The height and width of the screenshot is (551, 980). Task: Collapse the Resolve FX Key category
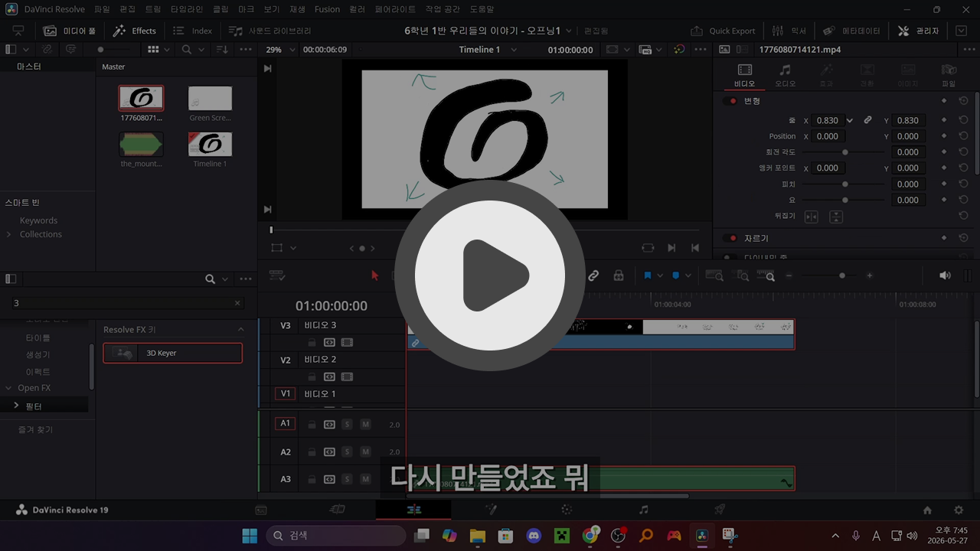click(x=240, y=329)
